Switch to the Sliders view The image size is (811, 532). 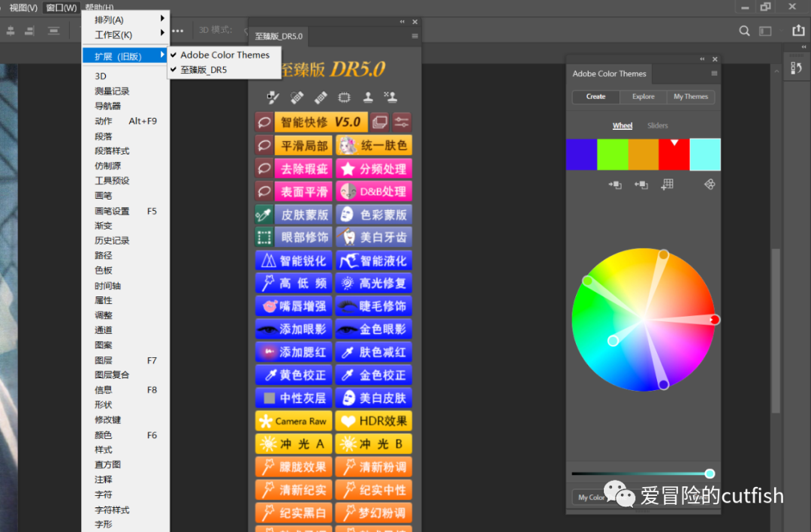[x=657, y=125]
